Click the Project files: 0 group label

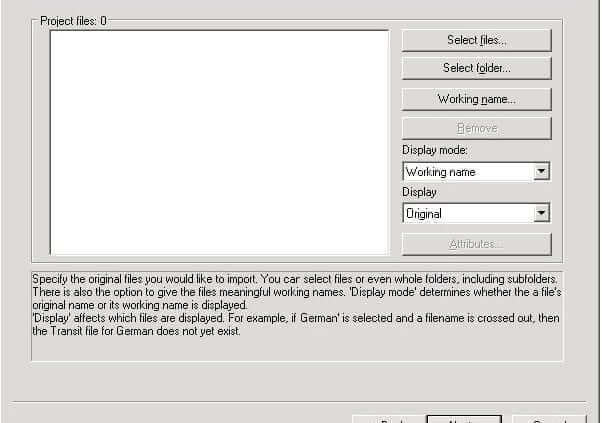click(x=73, y=21)
